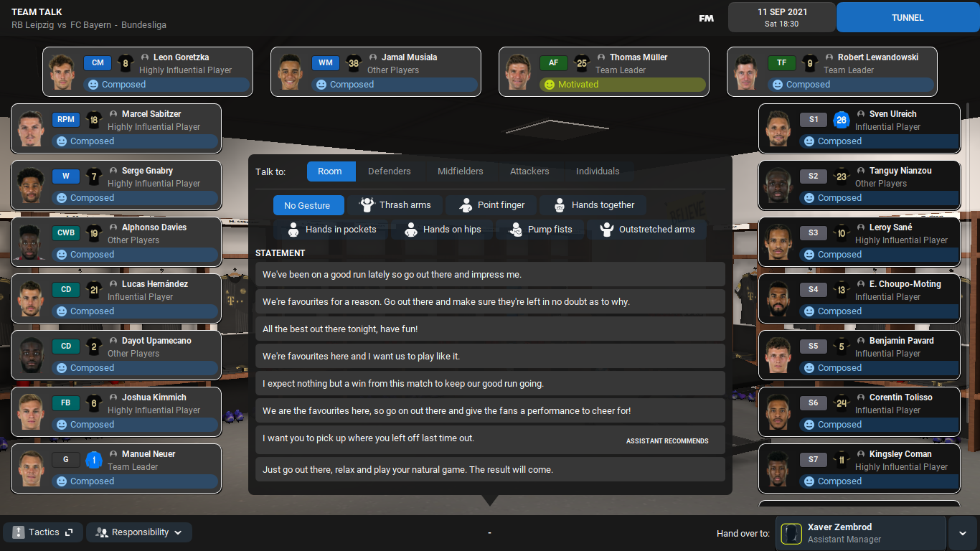Open Lucas Hernández's portrait
Screen dimensions: 980x551
pyautogui.click(x=31, y=298)
